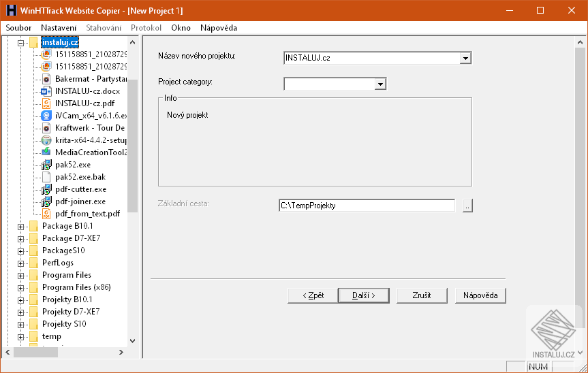The height and width of the screenshot is (373, 588).
Task: Click the iVCam_x64_v6.1.6 installer icon
Action: click(x=46, y=116)
